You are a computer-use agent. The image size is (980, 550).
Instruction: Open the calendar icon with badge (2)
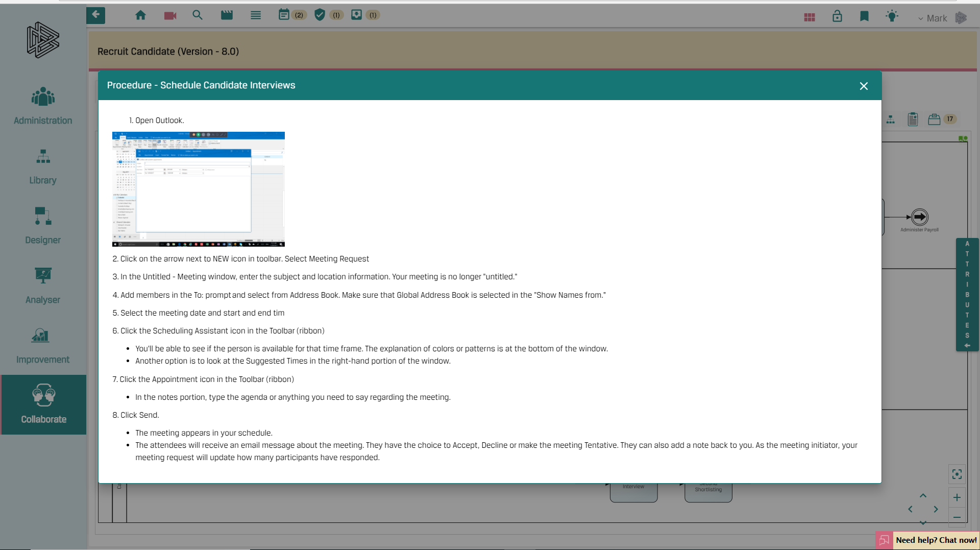pyautogui.click(x=284, y=15)
